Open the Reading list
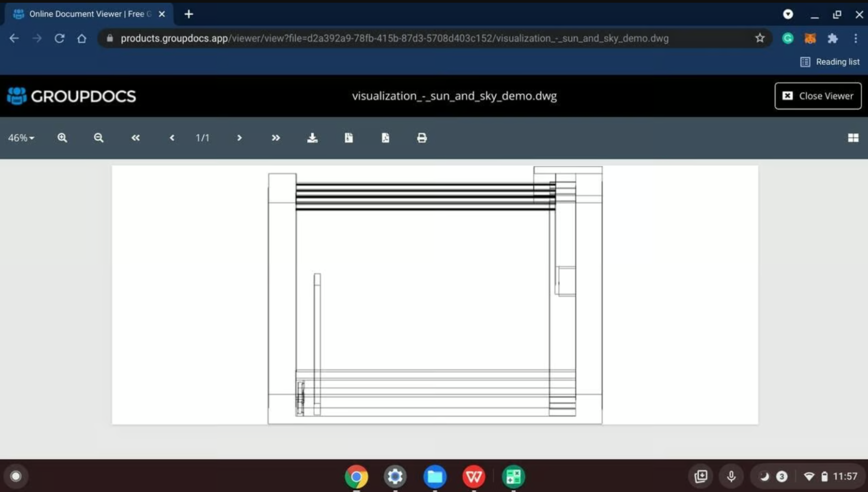 [x=830, y=62]
